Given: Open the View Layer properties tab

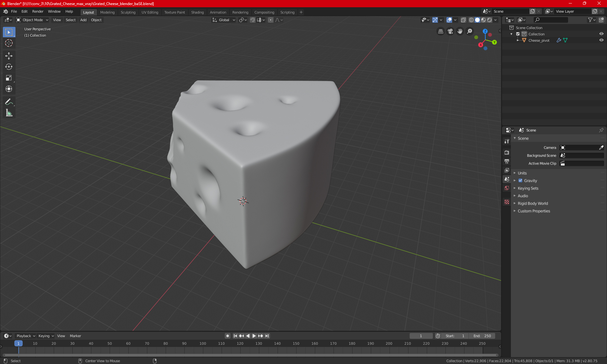Looking at the screenshot, I should click(x=507, y=170).
